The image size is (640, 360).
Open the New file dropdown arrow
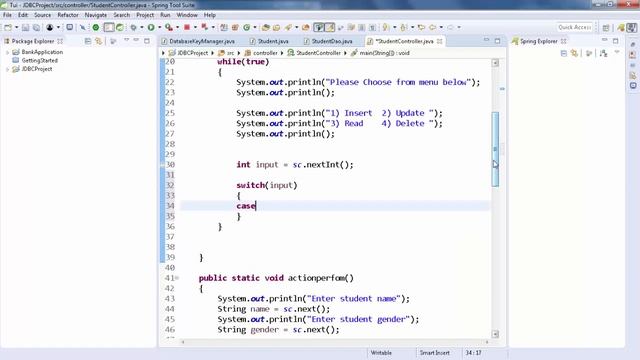[x=16, y=27]
